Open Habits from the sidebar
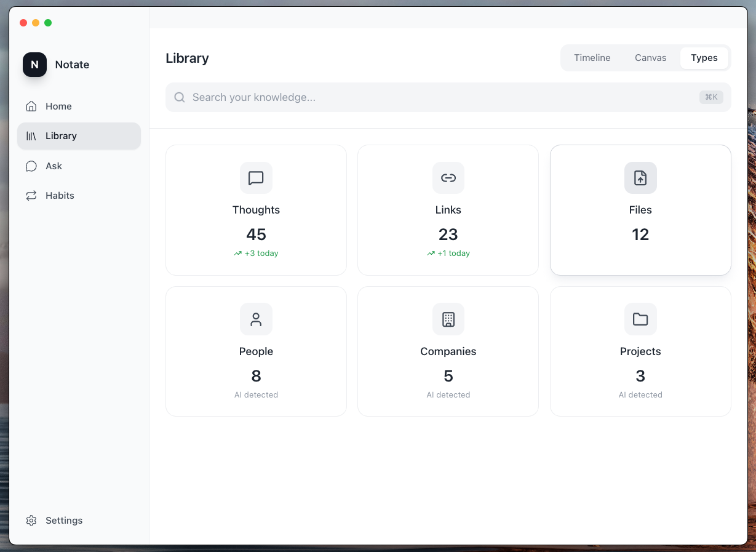The image size is (756, 552). pos(60,196)
